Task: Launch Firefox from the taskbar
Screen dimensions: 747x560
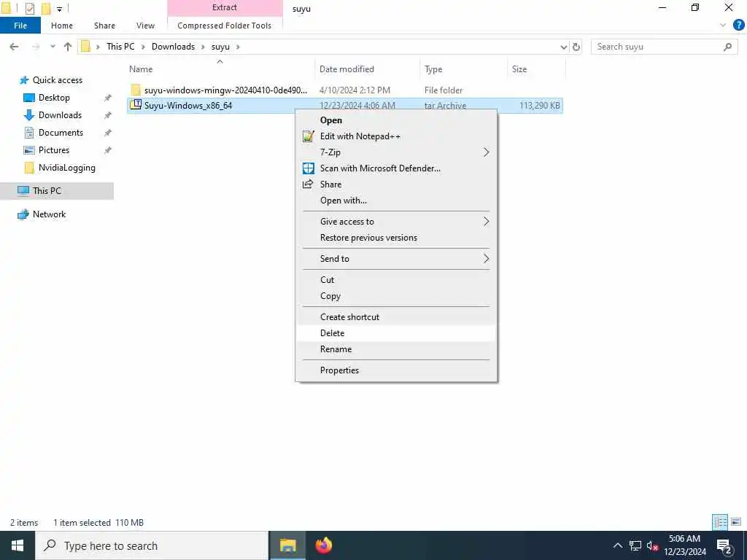Action: coord(324,545)
